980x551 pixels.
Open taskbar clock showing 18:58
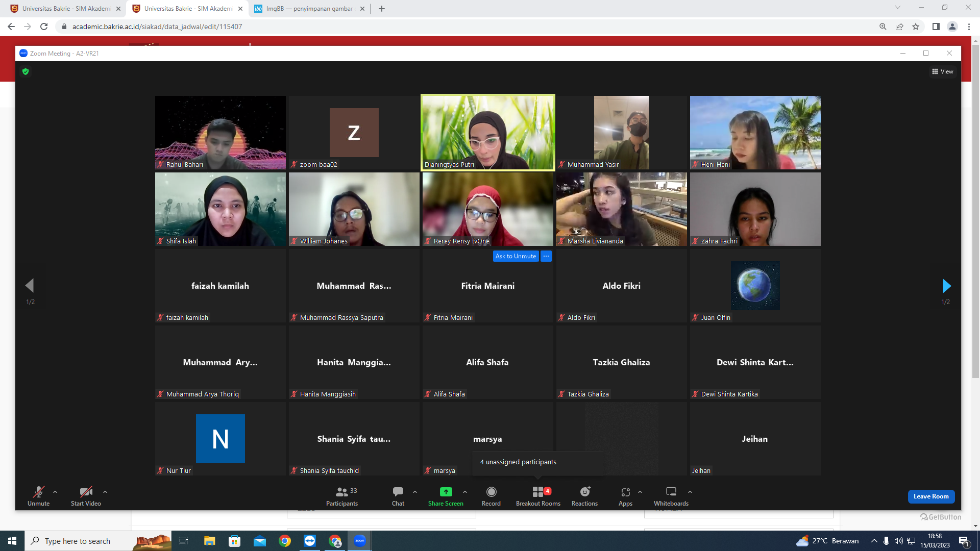coord(935,541)
